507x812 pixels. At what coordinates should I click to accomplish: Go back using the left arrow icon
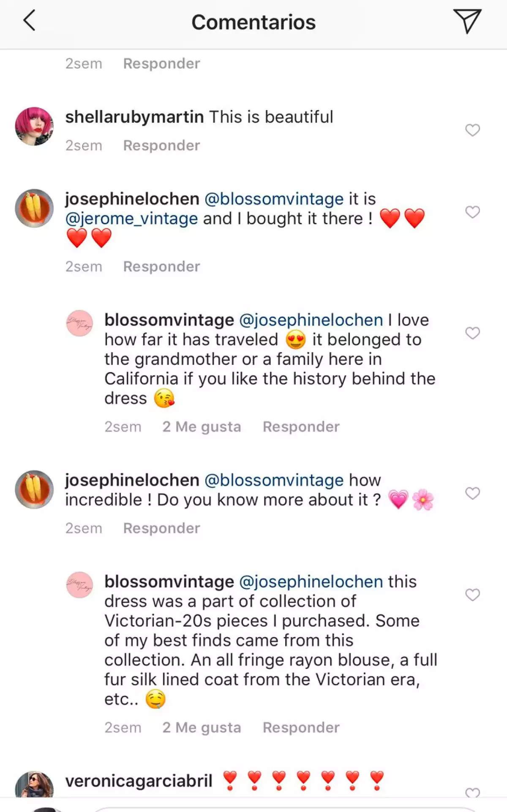(29, 21)
